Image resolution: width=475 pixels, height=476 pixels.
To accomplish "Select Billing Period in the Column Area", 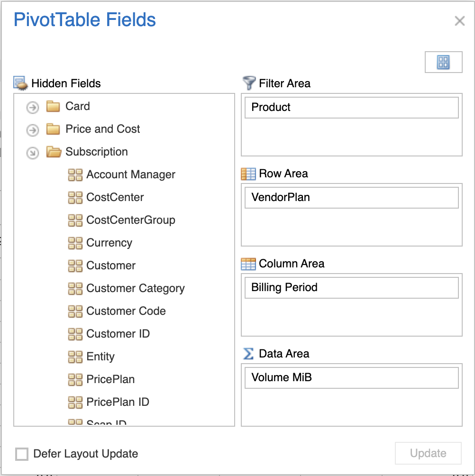I will coord(351,288).
